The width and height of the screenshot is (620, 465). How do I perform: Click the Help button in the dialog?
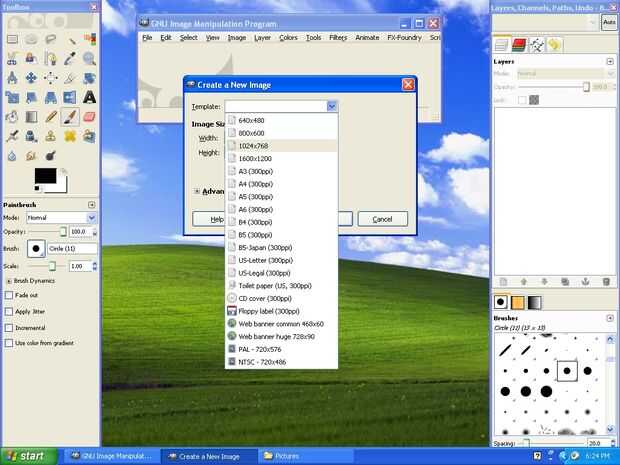click(208, 219)
